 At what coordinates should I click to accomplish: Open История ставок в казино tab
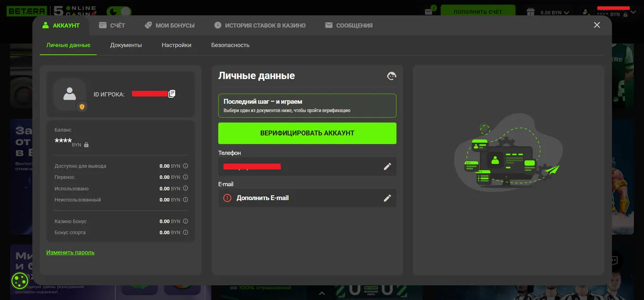tap(260, 26)
